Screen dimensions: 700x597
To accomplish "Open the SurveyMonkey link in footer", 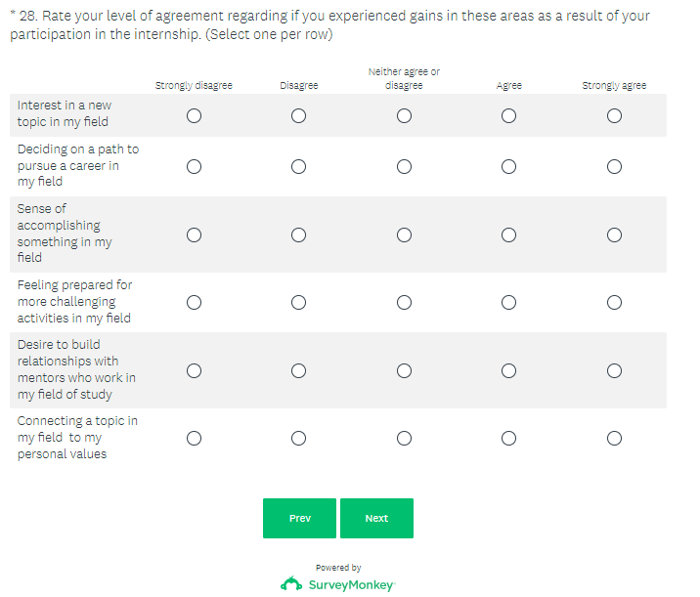I will point(350,584).
